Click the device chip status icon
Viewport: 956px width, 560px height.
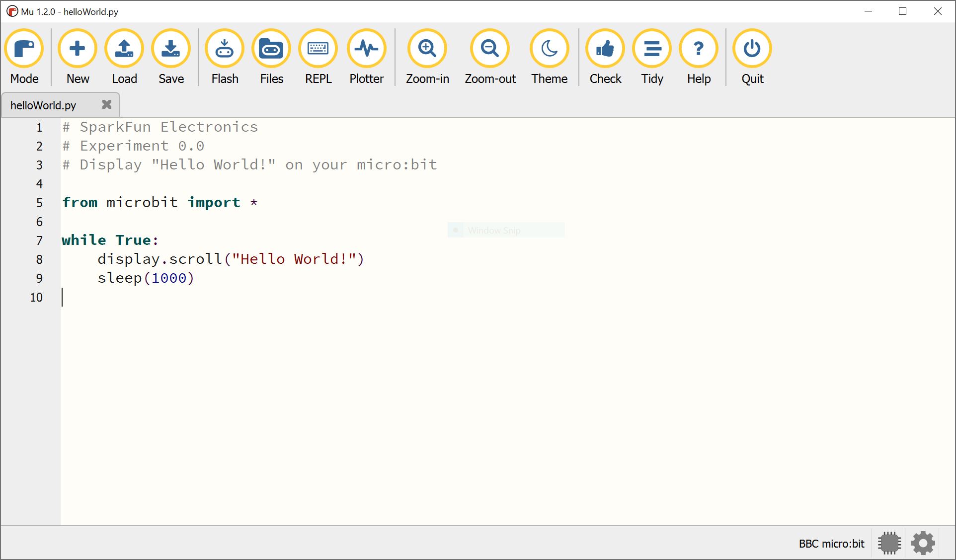click(889, 543)
